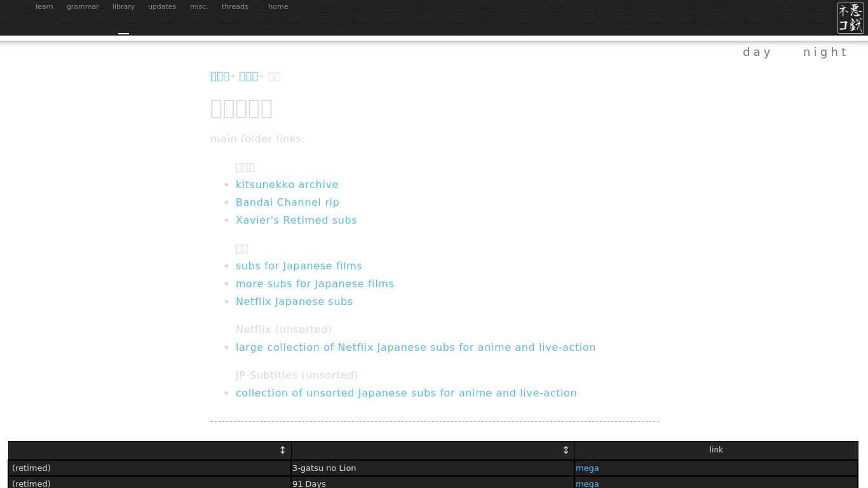Switch to day theme
The width and height of the screenshot is (868, 488).
click(757, 52)
